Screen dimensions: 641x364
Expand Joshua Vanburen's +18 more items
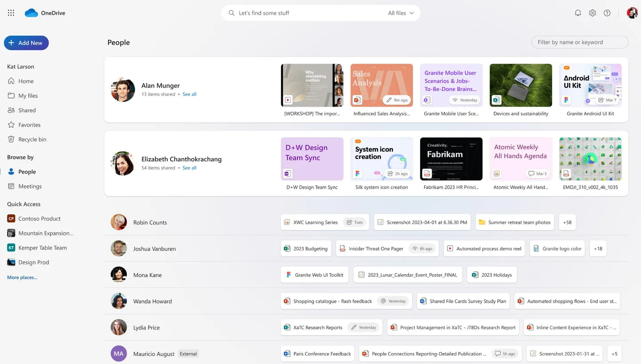(x=598, y=248)
